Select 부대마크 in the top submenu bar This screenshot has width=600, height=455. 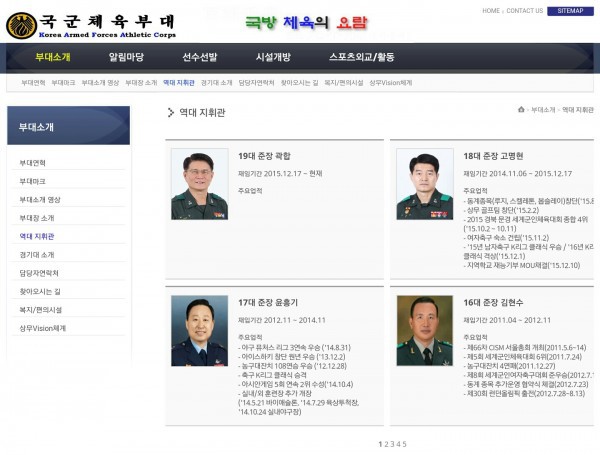[64, 83]
